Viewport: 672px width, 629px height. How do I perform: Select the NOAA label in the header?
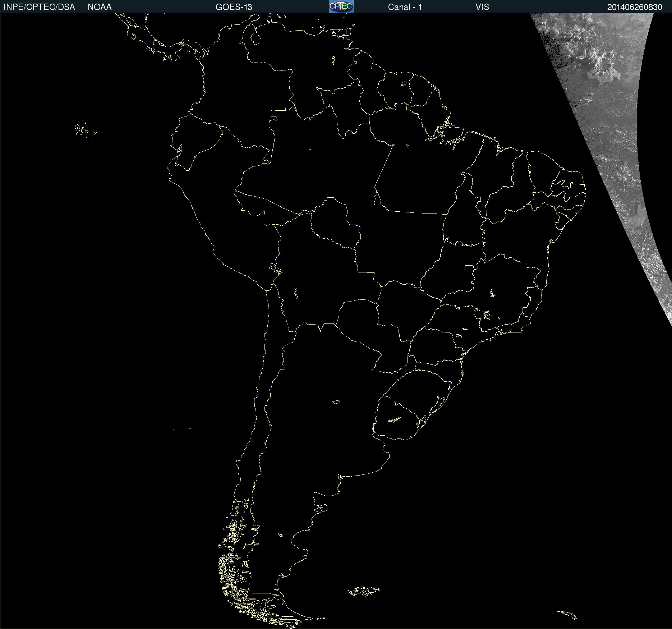point(100,7)
